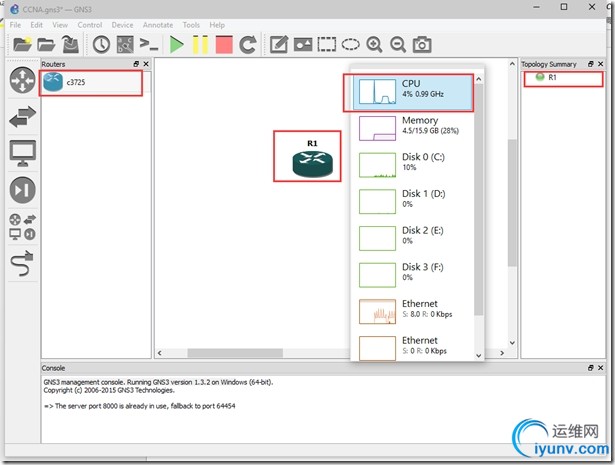This screenshot has width=615, height=465.
Task: Open the Tools menu
Action: pos(191,25)
